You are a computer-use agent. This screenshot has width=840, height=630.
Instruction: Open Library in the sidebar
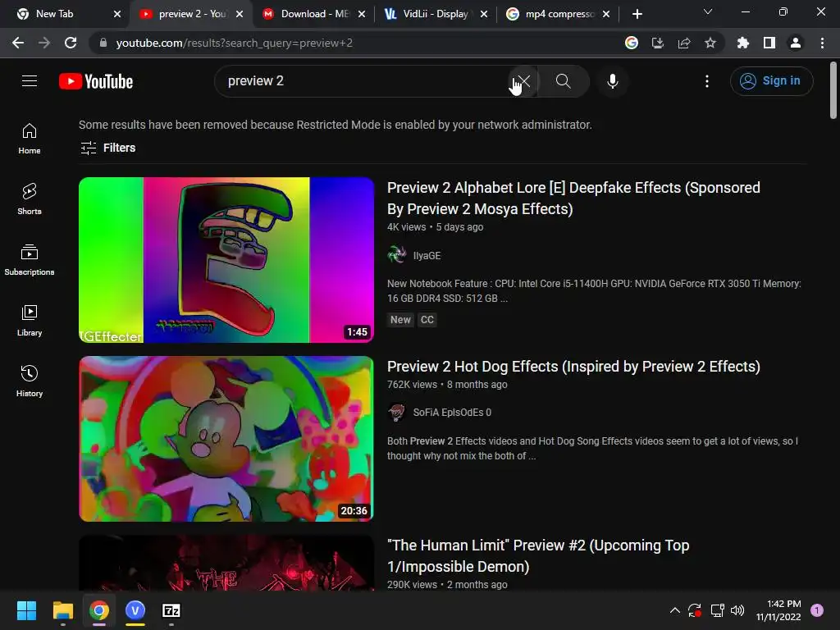30,321
